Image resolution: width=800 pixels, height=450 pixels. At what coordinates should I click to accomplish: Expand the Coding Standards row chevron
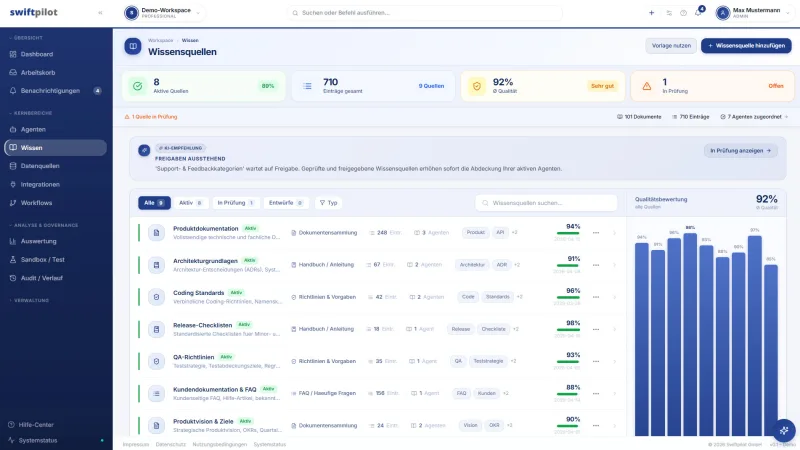[x=614, y=297]
